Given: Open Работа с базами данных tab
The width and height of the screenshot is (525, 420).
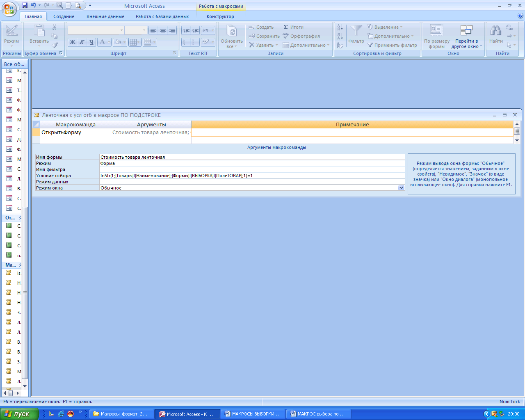Looking at the screenshot, I should (162, 16).
